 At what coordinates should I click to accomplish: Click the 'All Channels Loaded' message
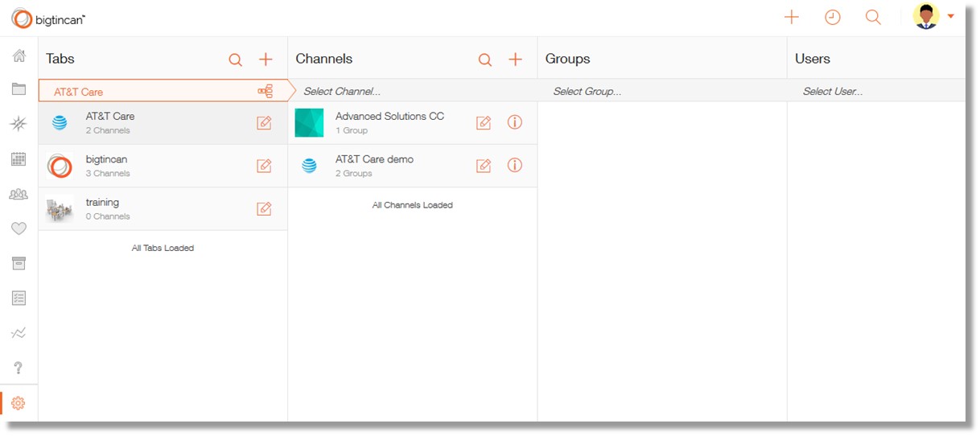click(x=412, y=205)
